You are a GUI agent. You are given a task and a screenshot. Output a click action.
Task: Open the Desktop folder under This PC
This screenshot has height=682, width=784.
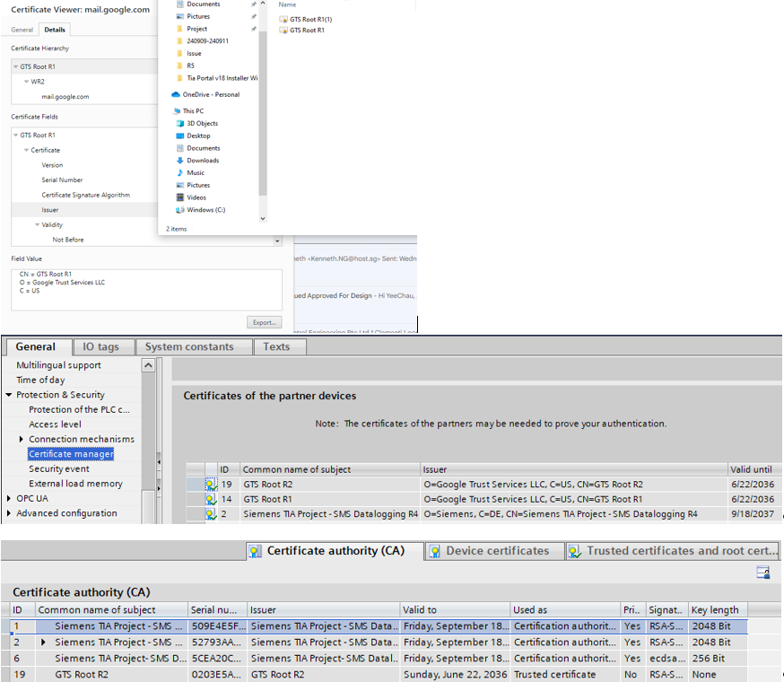[x=198, y=136]
